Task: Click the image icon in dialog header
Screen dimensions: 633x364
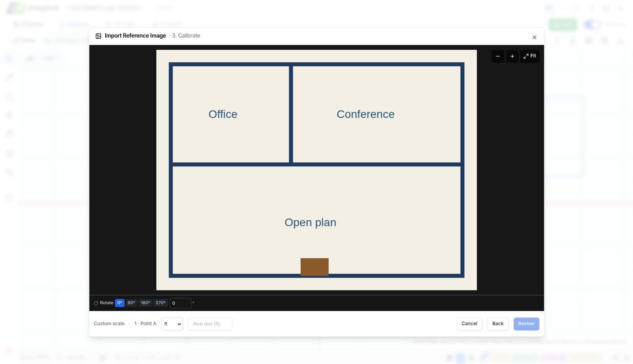Action: (99, 36)
